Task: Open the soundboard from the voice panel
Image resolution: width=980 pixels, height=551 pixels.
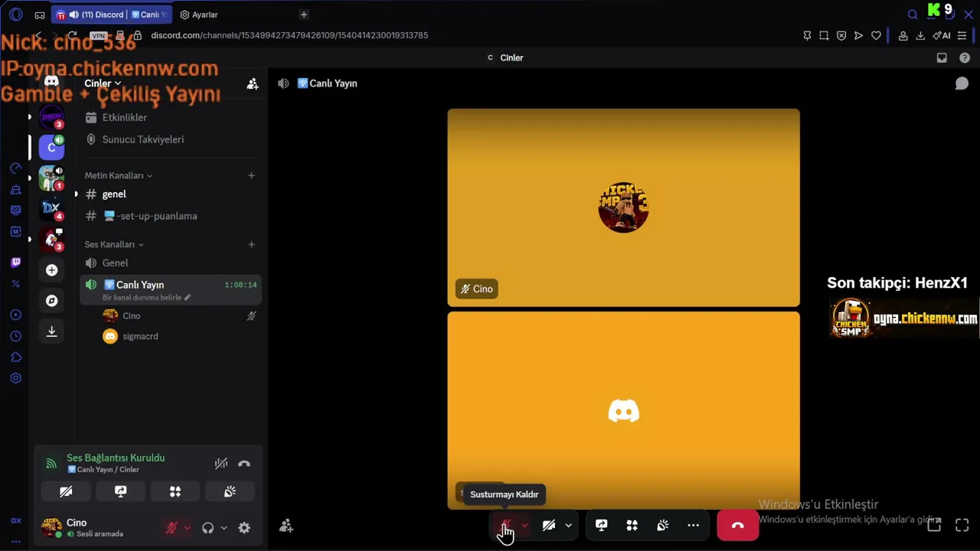Action: point(230,491)
